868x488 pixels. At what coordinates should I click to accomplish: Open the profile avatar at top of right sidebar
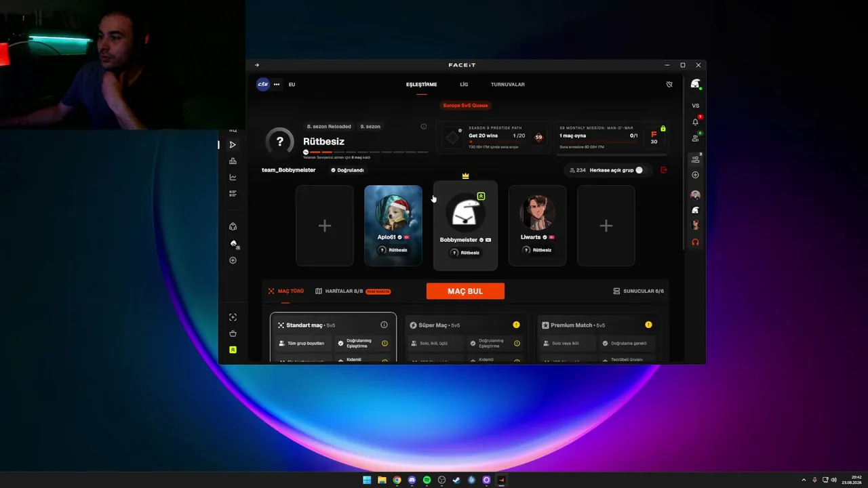coord(695,84)
